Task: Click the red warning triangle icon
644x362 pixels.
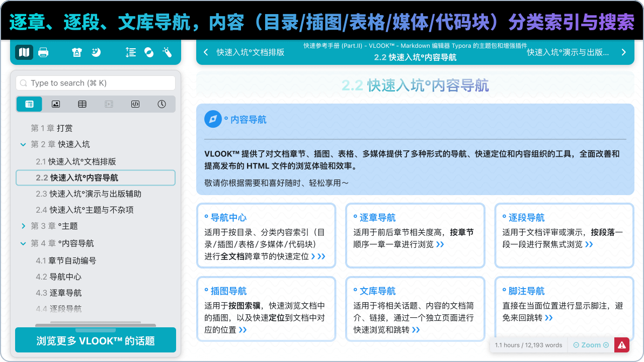Action: click(622, 345)
